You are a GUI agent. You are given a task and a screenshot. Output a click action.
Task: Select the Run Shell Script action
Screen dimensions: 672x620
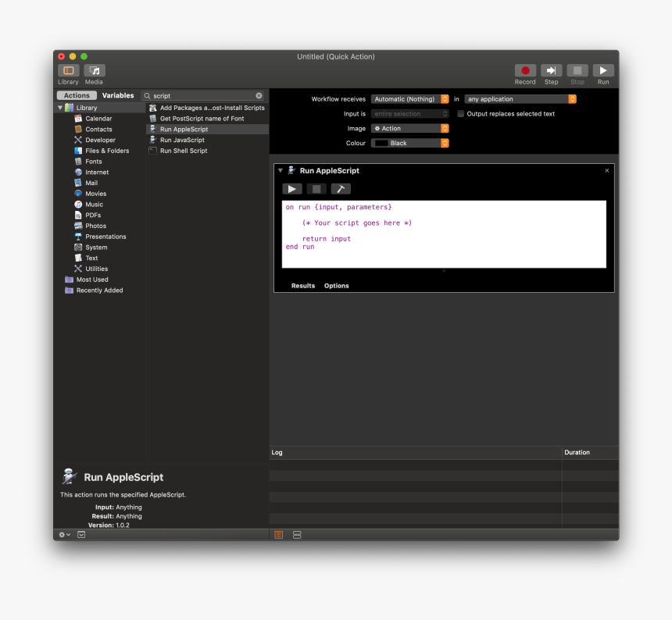pyautogui.click(x=207, y=151)
